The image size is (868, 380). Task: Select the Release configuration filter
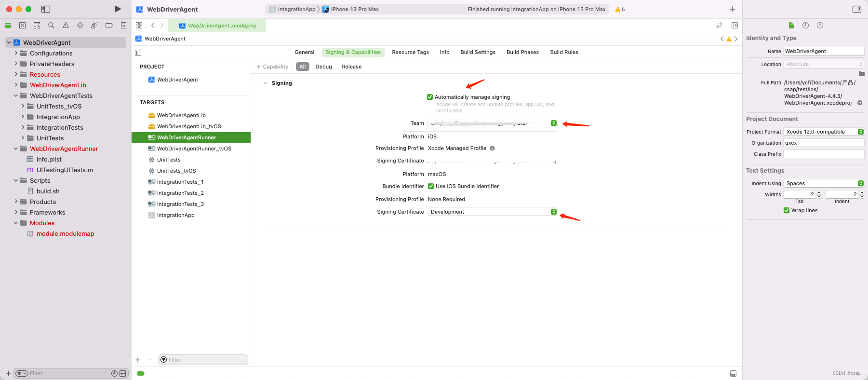pyautogui.click(x=351, y=67)
